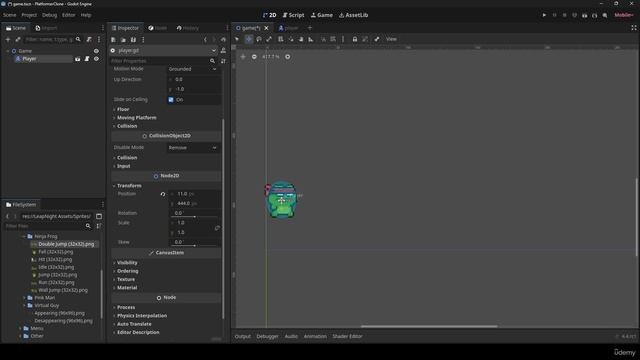Zoom out the viewport with minus button

point(254,57)
